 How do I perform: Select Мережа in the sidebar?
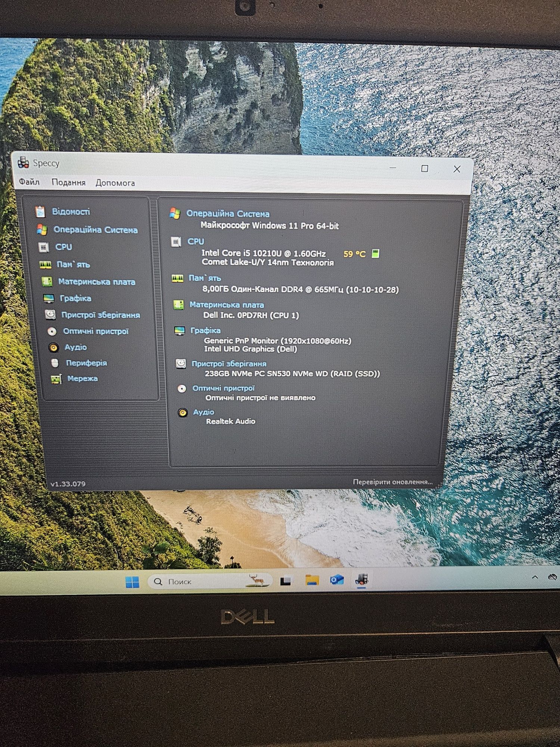click(83, 378)
